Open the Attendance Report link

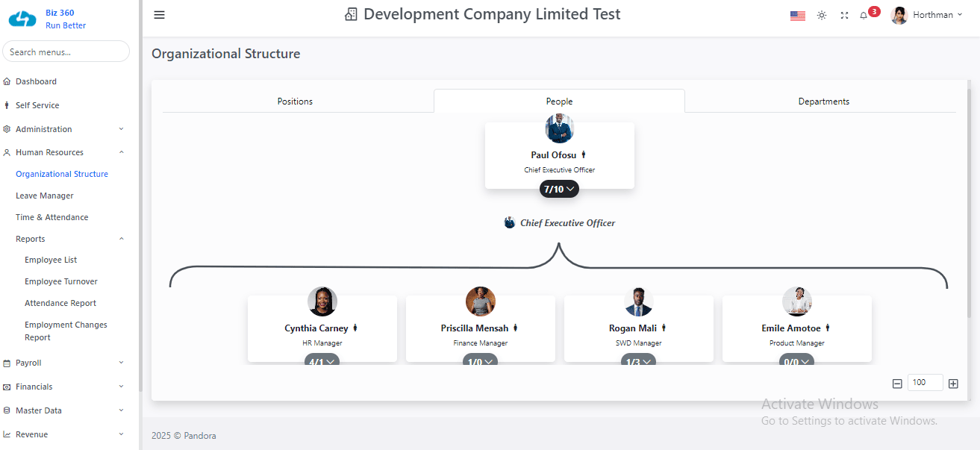point(60,303)
